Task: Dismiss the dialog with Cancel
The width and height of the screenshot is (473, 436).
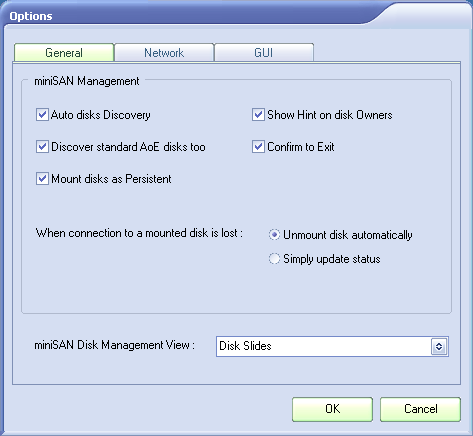Action: [420, 409]
